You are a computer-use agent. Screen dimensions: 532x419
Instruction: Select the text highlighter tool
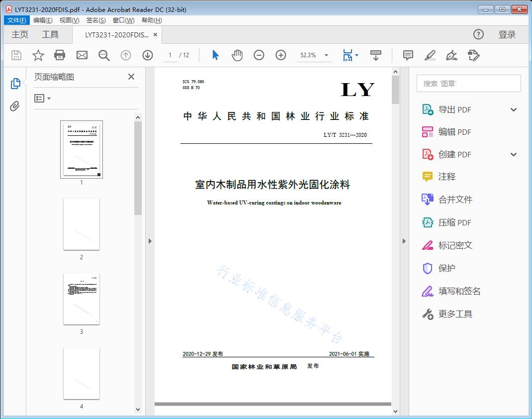coord(430,55)
